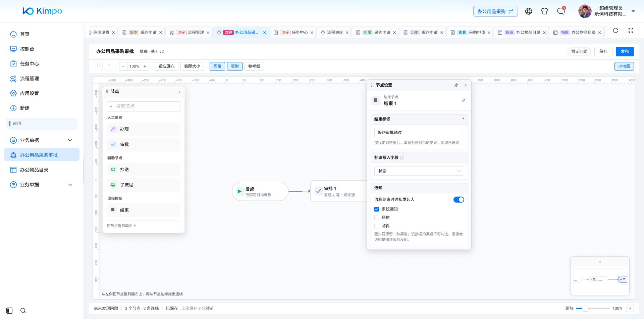Check the 邮件 checkbox
The image size is (644, 319).
pyautogui.click(x=377, y=226)
